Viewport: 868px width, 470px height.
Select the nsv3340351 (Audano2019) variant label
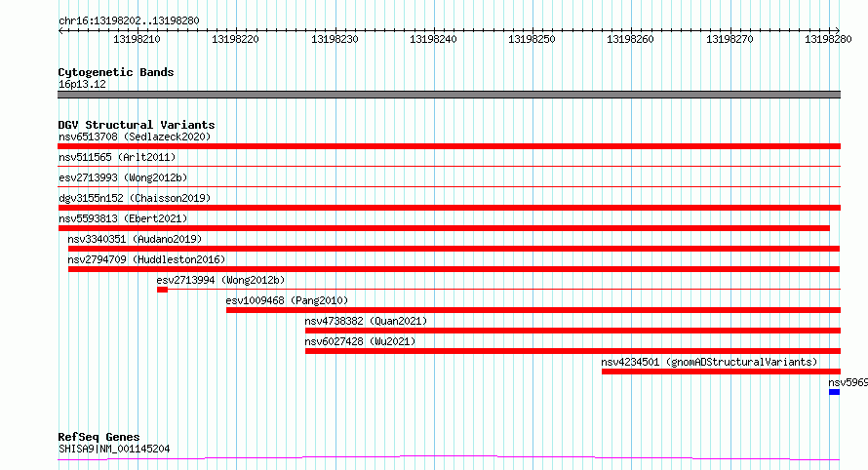tap(135, 239)
